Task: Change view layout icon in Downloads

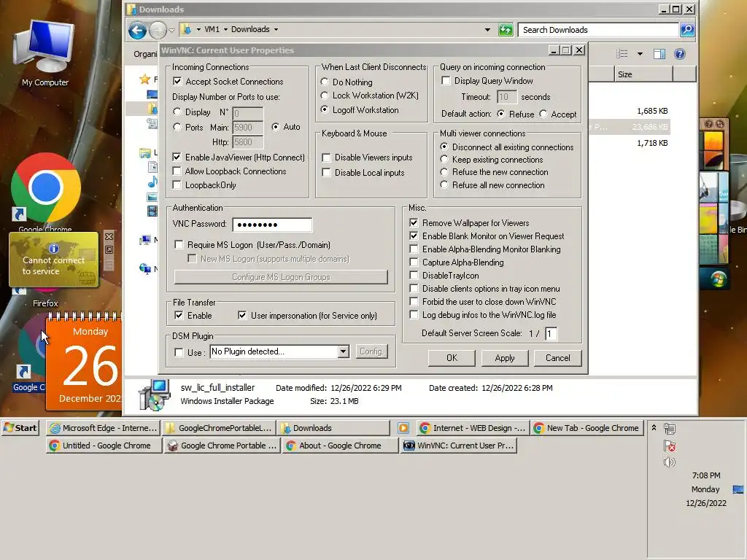Action: (622, 54)
